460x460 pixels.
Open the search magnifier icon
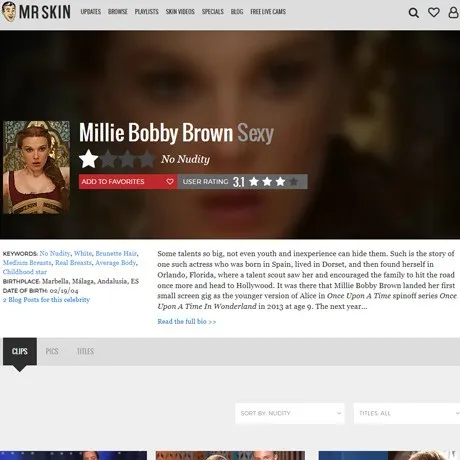click(x=413, y=13)
